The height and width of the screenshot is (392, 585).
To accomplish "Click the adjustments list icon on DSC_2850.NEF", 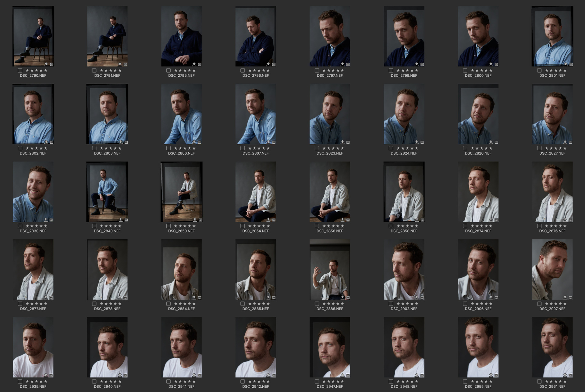I will pos(200,220).
